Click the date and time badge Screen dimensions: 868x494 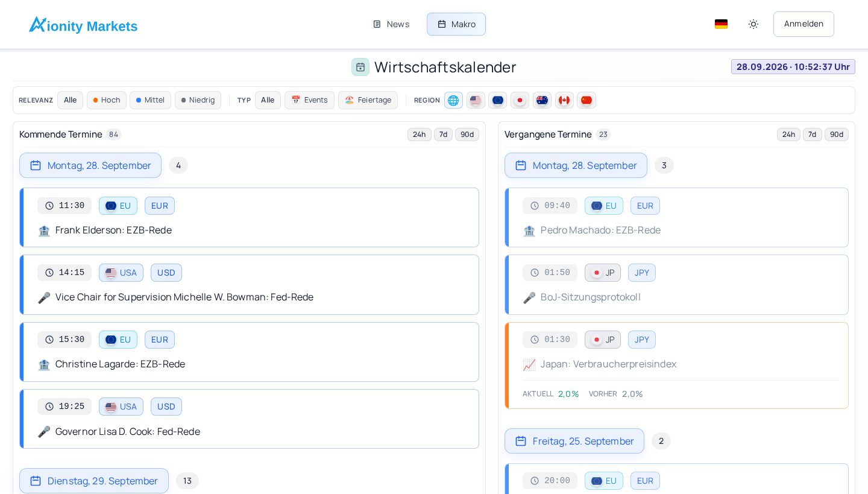coord(793,67)
